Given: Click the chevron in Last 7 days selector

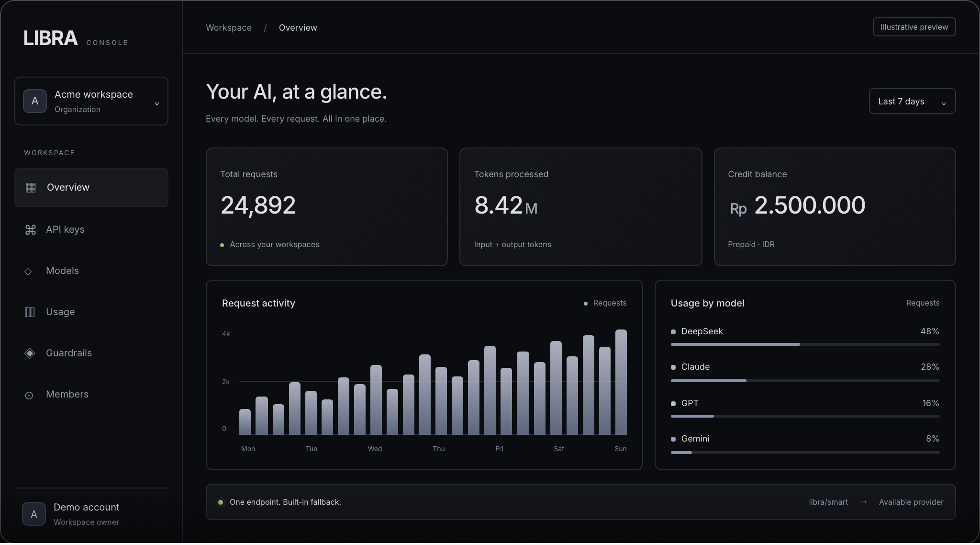Looking at the screenshot, I should click(944, 103).
